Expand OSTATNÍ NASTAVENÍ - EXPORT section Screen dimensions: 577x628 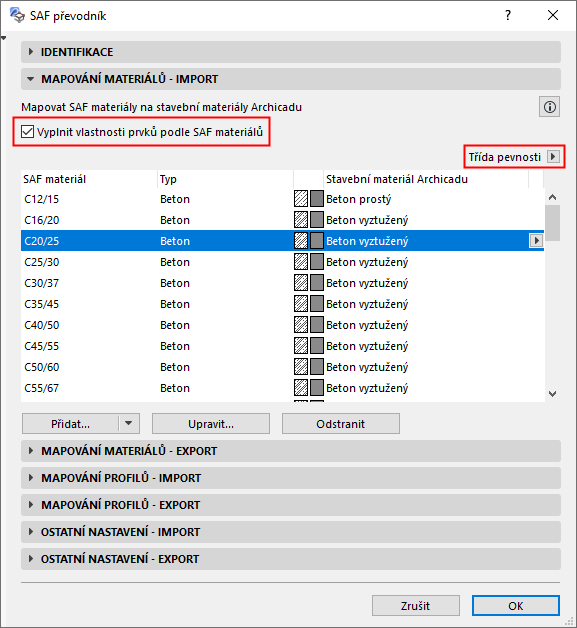(x=291, y=559)
